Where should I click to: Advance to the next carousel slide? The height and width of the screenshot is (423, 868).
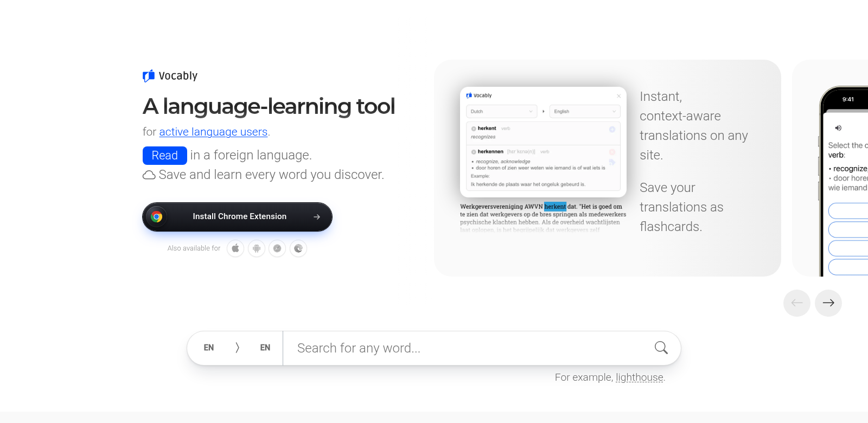[828, 303]
